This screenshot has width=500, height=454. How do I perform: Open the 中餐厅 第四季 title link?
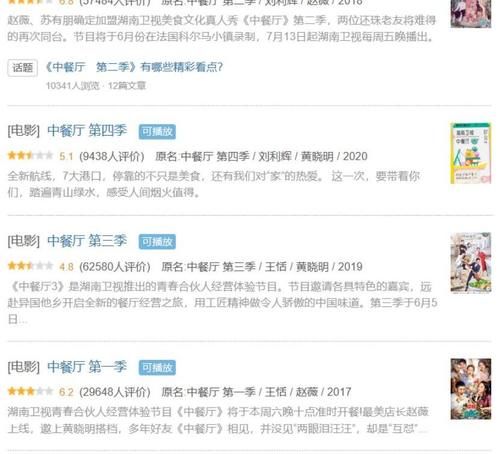click(87, 130)
